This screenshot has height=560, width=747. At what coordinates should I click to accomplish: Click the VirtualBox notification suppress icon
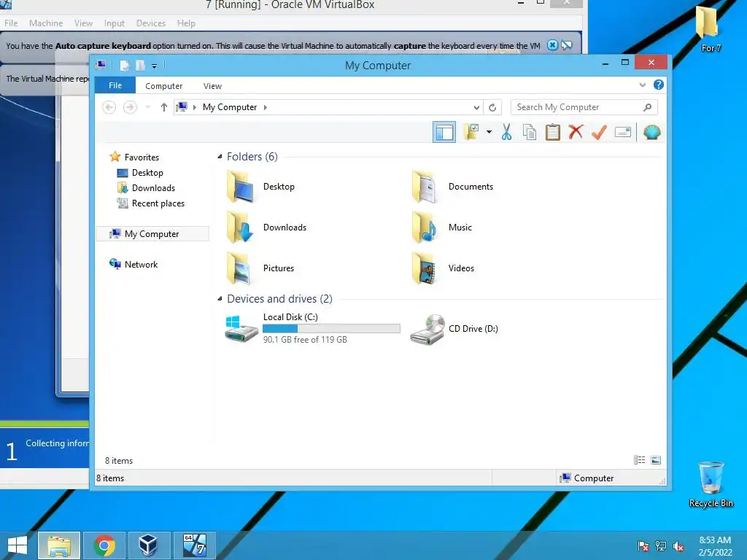567,45
